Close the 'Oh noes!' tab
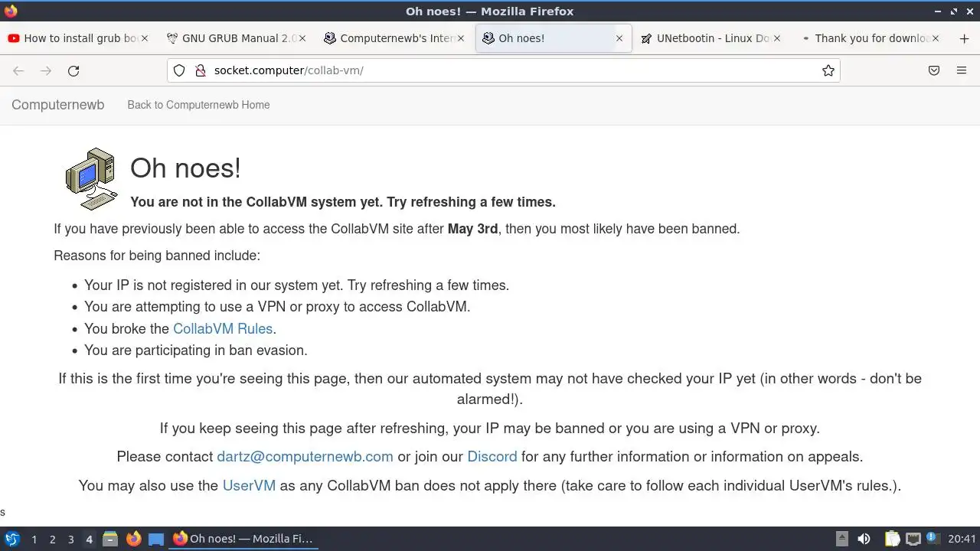 619,38
